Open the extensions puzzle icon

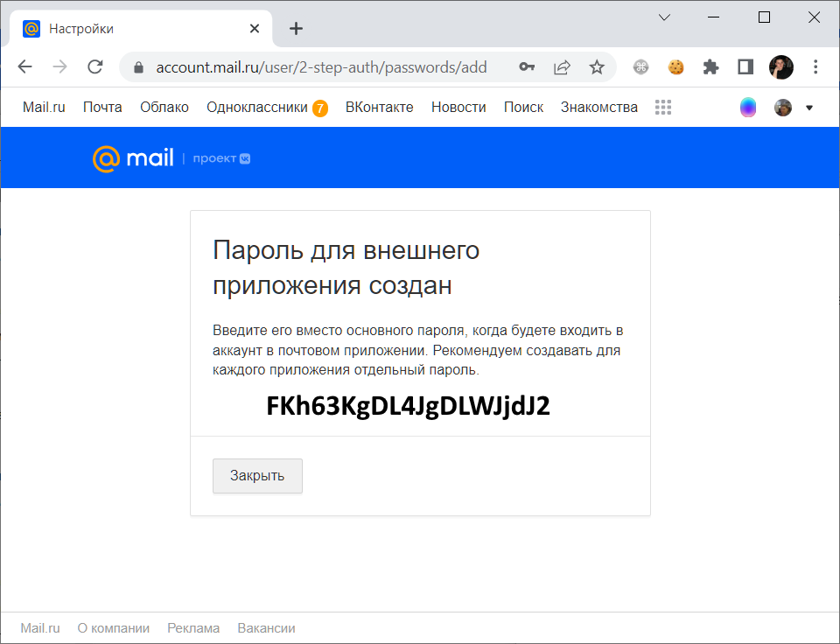710,66
